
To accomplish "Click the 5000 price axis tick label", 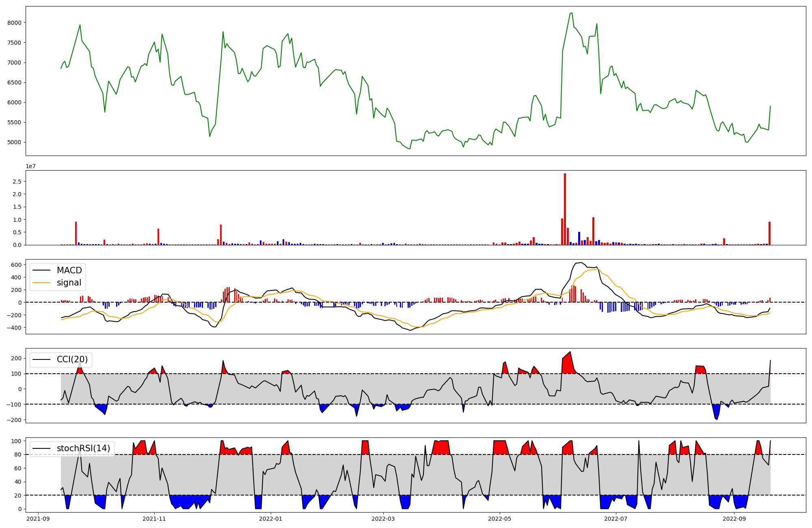I will 14,143.
